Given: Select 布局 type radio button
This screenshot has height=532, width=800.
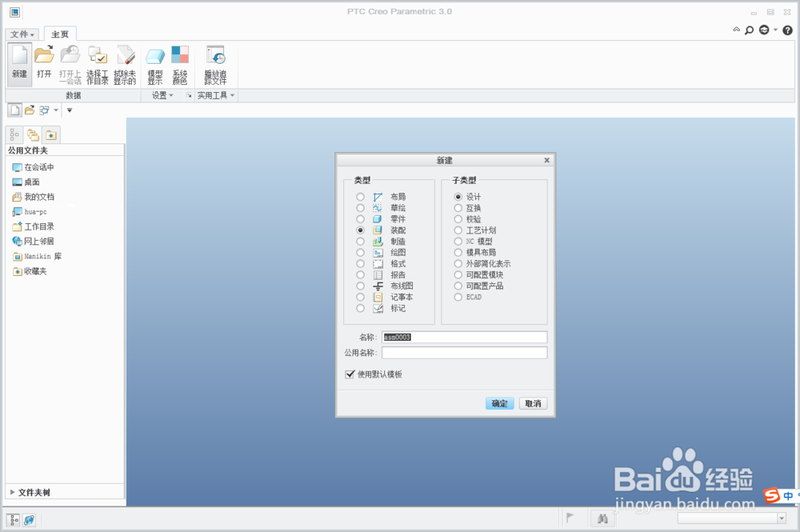Looking at the screenshot, I should pos(360,197).
